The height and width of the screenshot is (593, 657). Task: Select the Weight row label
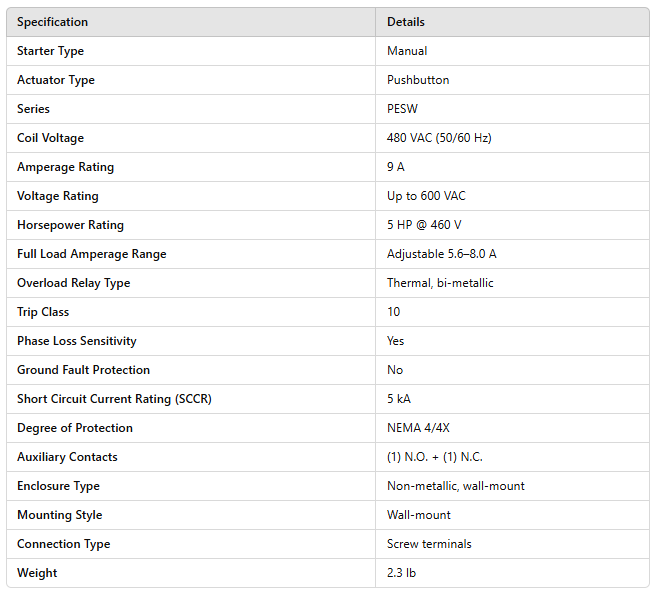tap(37, 573)
